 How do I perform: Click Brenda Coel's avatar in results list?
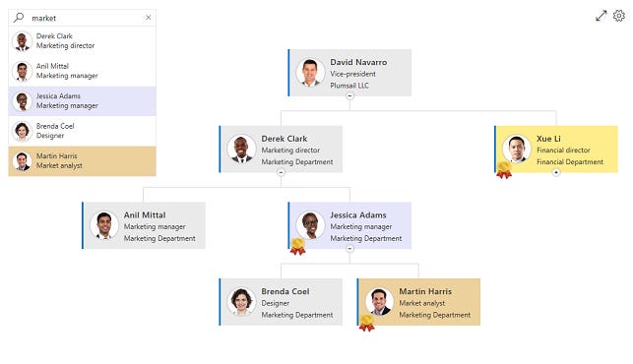pyautogui.click(x=23, y=131)
